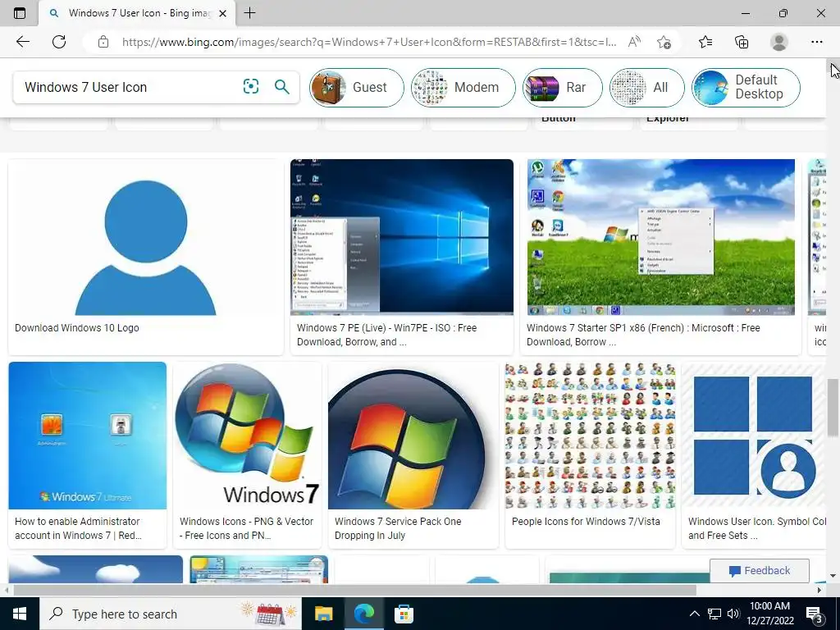Open the Feedback button
This screenshot has width=840, height=630.
point(759,571)
